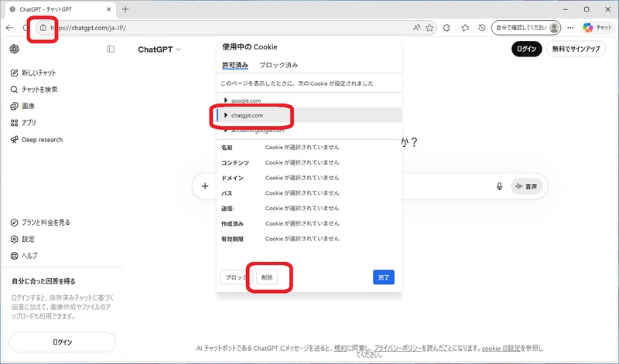Click the sidebar bottom ログイン button
619x364 pixels.
click(63, 342)
